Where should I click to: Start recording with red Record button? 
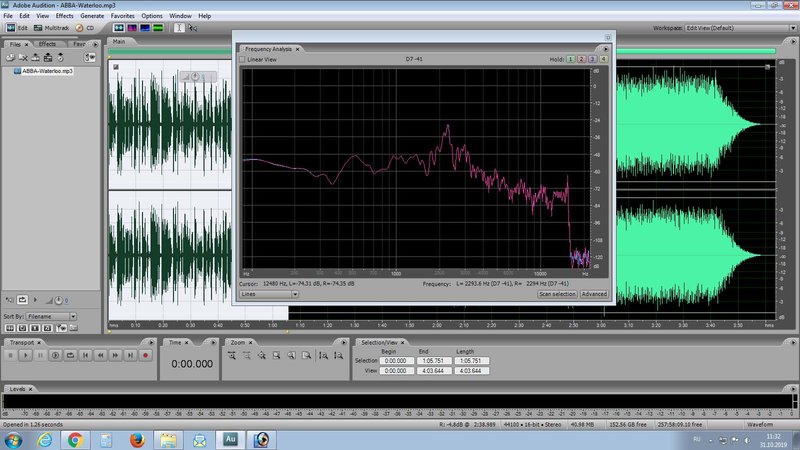(145, 355)
